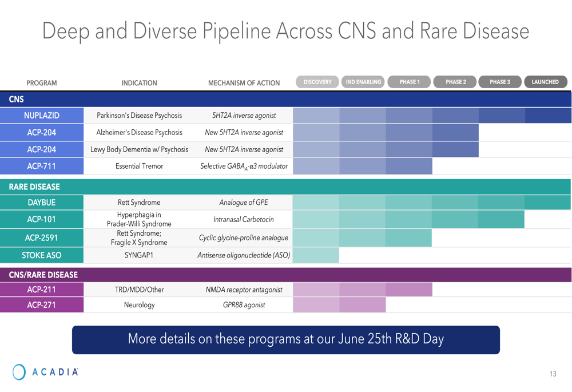Click the NUPLAZID program cell
The height and width of the screenshot is (392, 572).
click(42, 116)
